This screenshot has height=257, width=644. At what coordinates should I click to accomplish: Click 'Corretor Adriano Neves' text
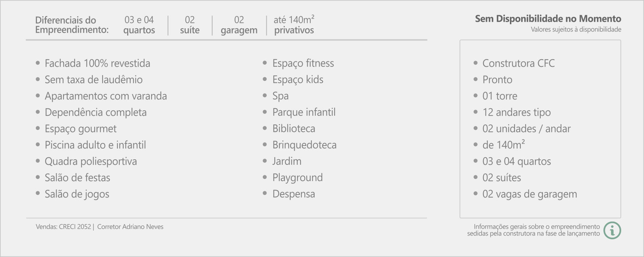coord(130,227)
